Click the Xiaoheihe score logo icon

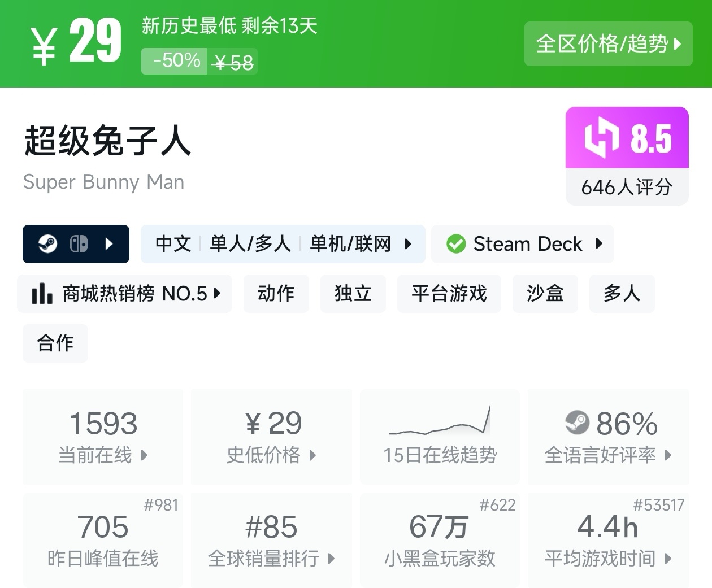pos(602,137)
